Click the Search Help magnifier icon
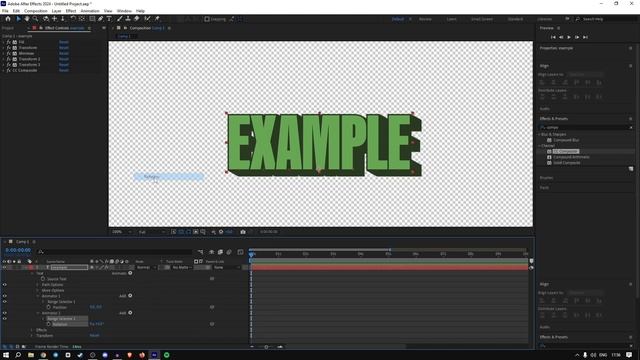Screen dimensions: 640x360 click(x=577, y=19)
